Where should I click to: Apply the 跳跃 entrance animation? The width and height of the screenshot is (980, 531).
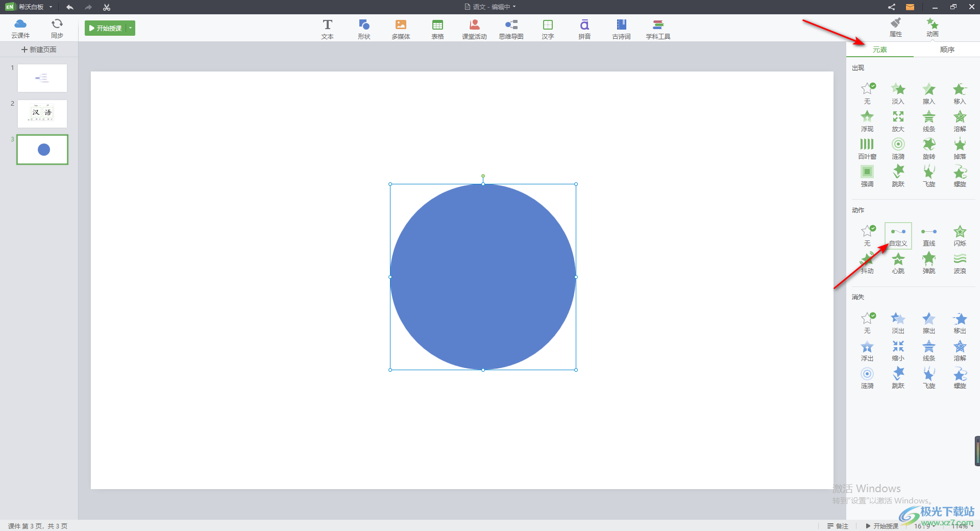coord(898,176)
